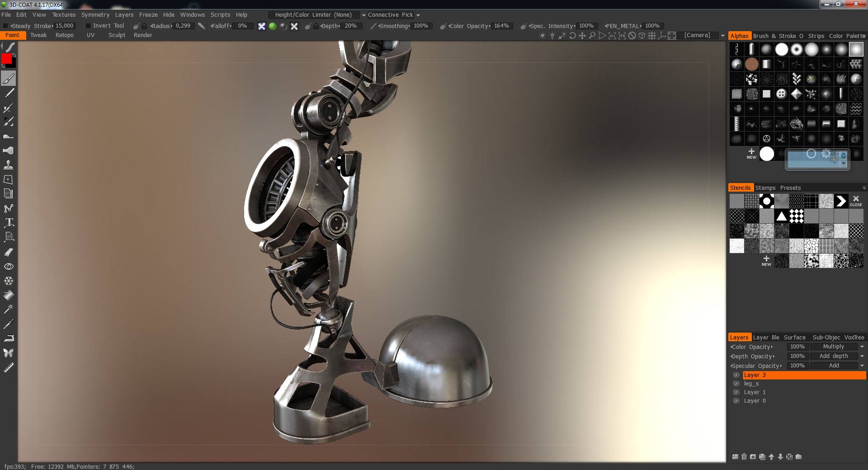Select the freeze snowflake tool
The height and width of the screenshot is (470, 868).
tap(9, 281)
